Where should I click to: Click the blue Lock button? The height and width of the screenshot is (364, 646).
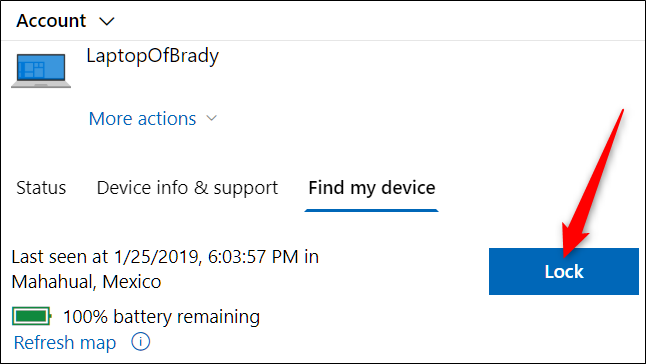click(x=564, y=271)
